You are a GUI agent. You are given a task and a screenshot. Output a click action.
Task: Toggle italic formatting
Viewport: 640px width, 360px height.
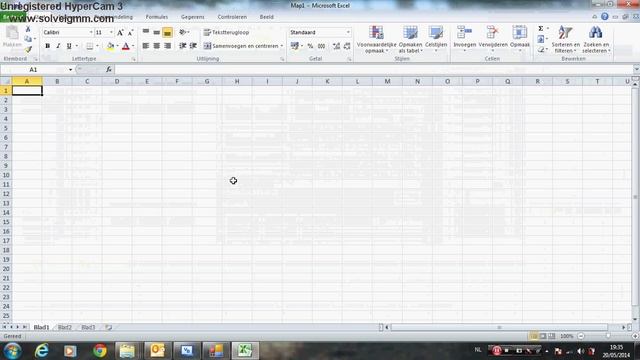tap(58, 46)
